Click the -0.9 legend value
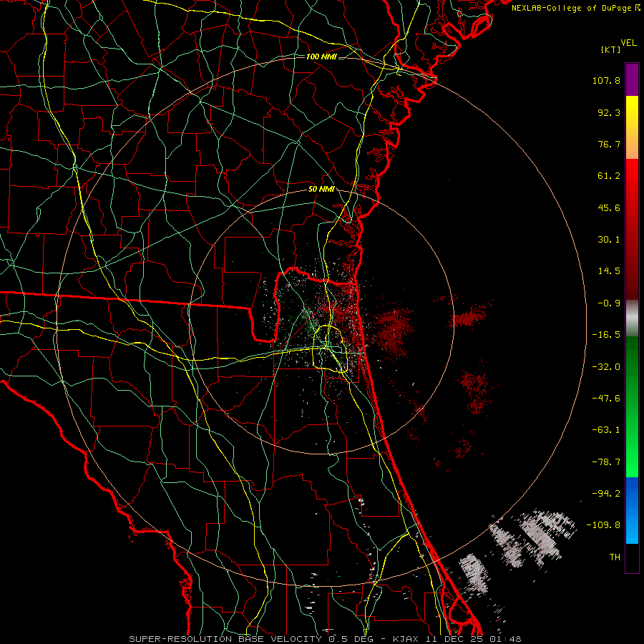This screenshot has width=644, height=644. [609, 303]
